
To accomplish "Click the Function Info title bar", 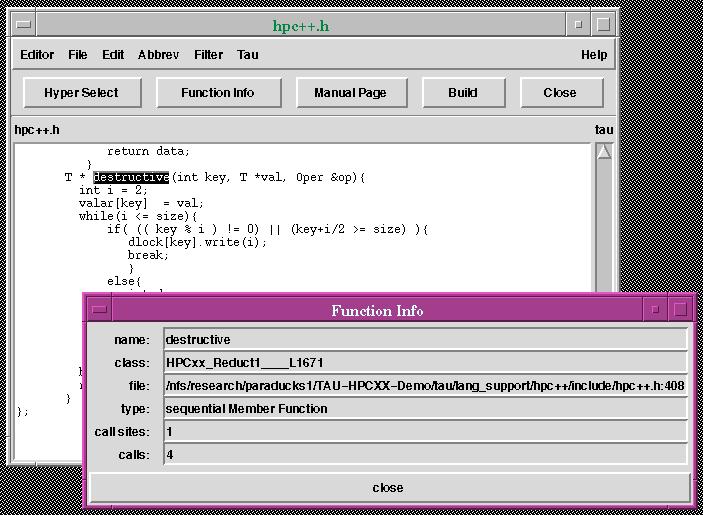I will click(377, 310).
